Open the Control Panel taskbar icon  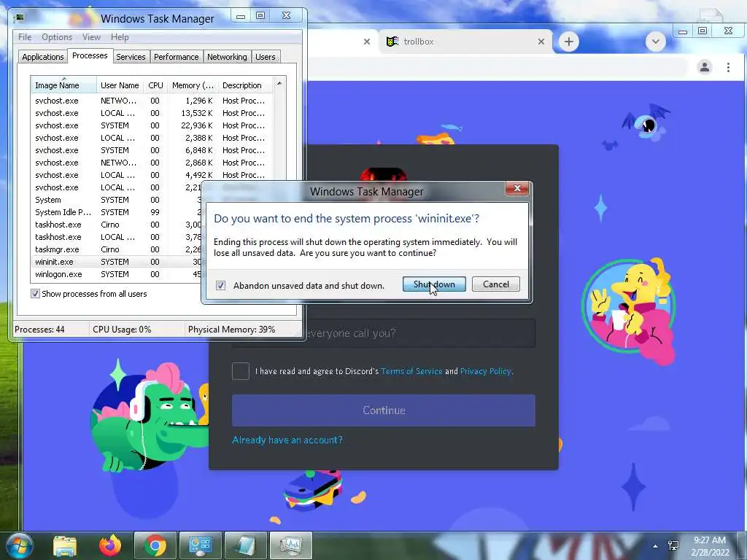[x=200, y=545]
